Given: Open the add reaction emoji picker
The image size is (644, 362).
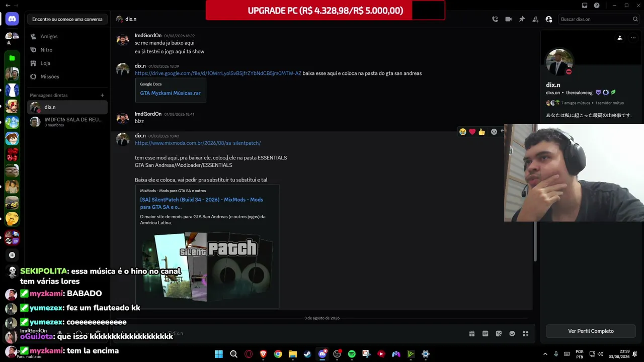Looking at the screenshot, I should 494,132.
